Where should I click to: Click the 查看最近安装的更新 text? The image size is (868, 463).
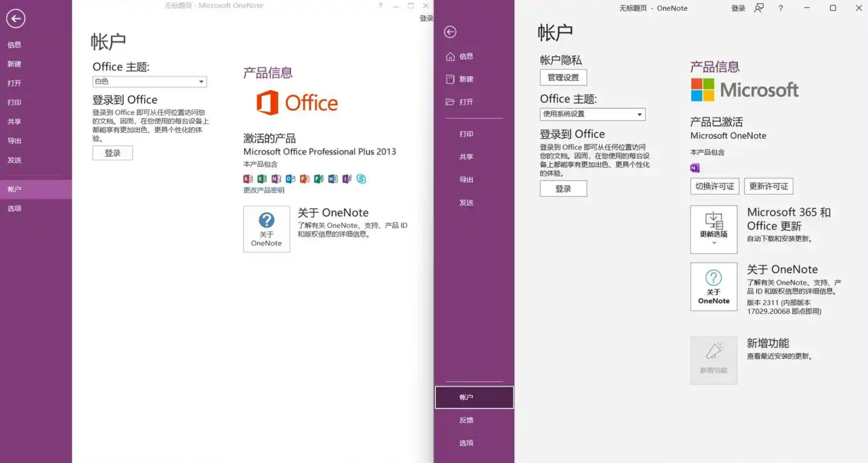point(779,356)
